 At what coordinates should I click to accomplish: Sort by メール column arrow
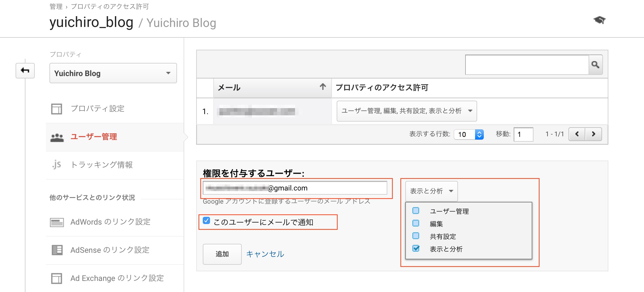[x=323, y=87]
